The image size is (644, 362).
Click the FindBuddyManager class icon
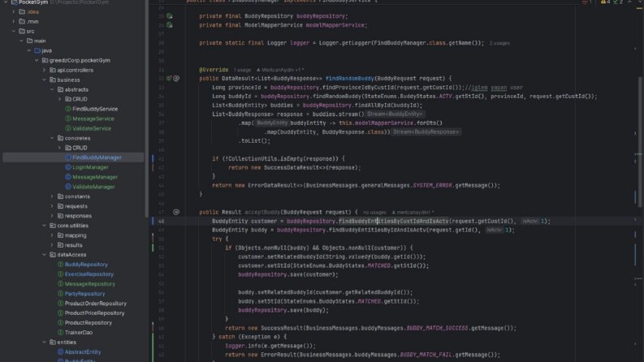point(68,157)
